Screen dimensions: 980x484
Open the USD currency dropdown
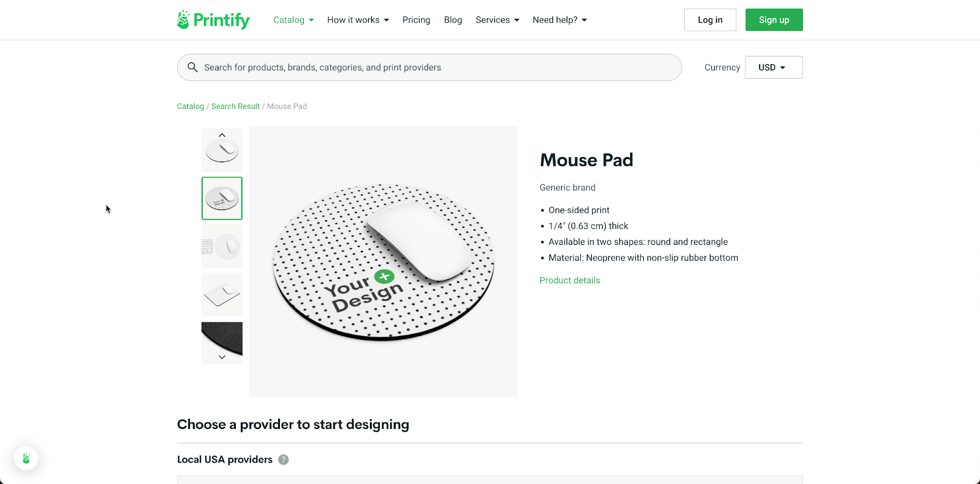point(774,67)
